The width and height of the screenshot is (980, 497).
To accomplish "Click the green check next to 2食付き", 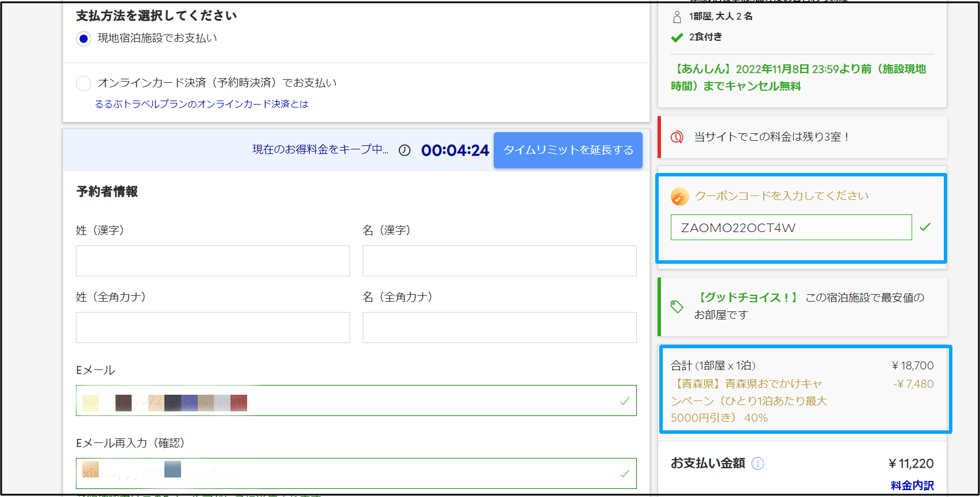I will point(677,37).
